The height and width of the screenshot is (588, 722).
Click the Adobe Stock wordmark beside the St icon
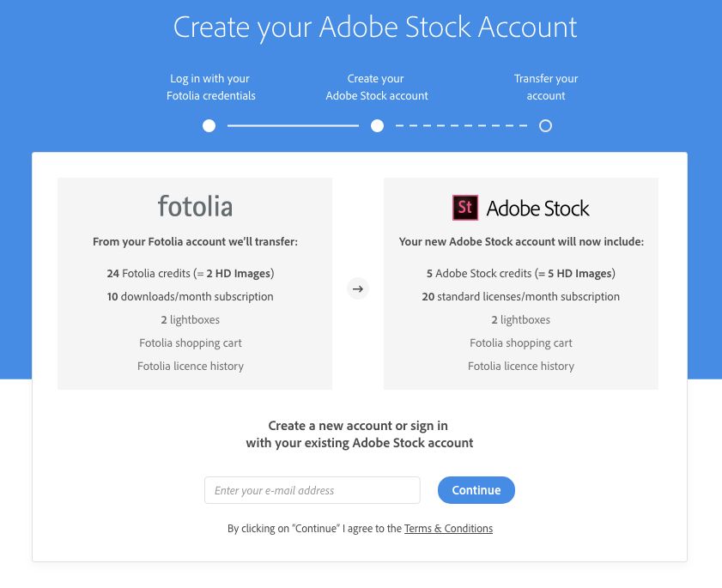[x=538, y=207]
